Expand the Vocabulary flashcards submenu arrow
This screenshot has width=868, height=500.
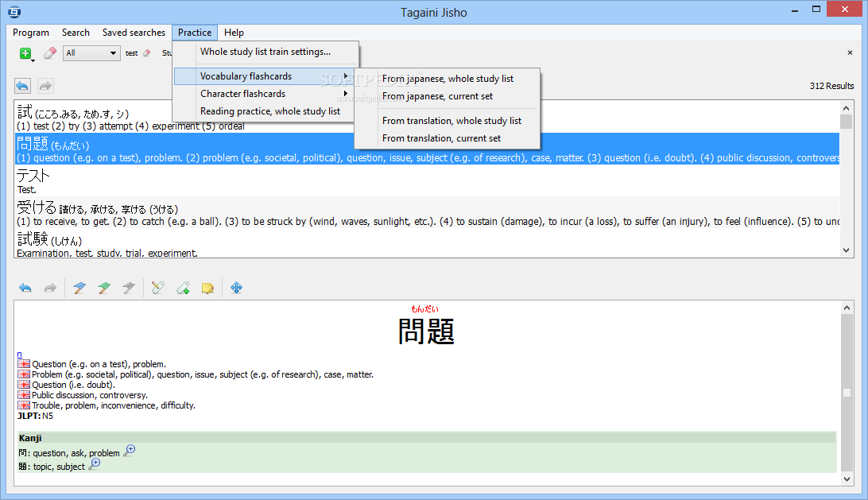pyautogui.click(x=346, y=76)
